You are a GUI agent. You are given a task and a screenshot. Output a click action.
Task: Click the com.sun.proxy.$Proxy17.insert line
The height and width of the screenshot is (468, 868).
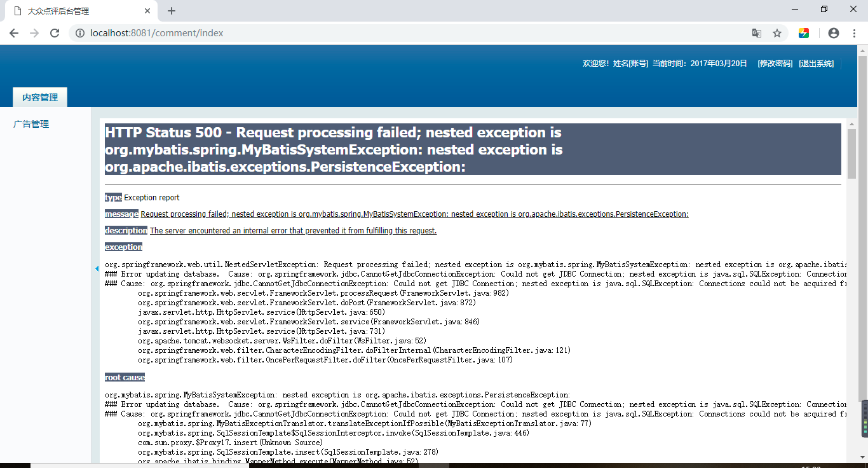pos(231,442)
